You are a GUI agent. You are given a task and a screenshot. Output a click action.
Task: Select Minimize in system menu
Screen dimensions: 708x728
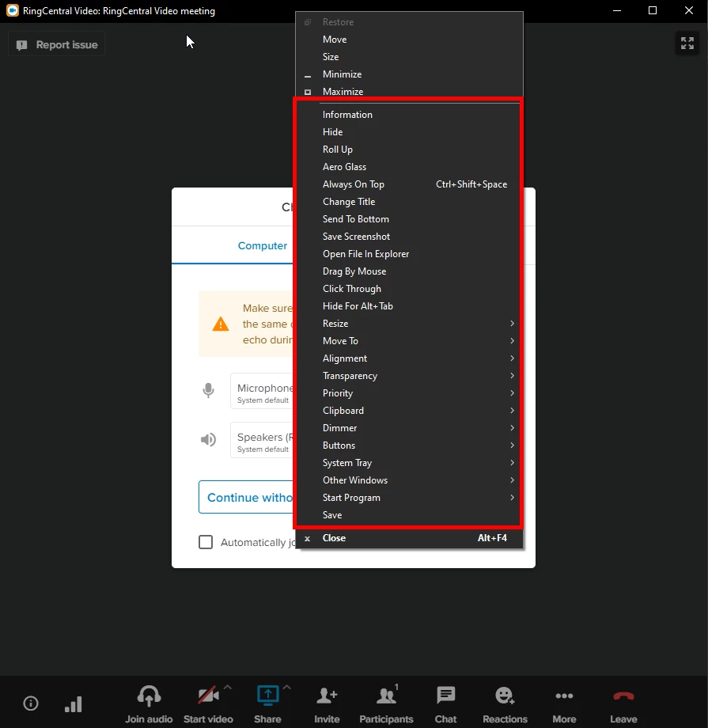(410, 74)
